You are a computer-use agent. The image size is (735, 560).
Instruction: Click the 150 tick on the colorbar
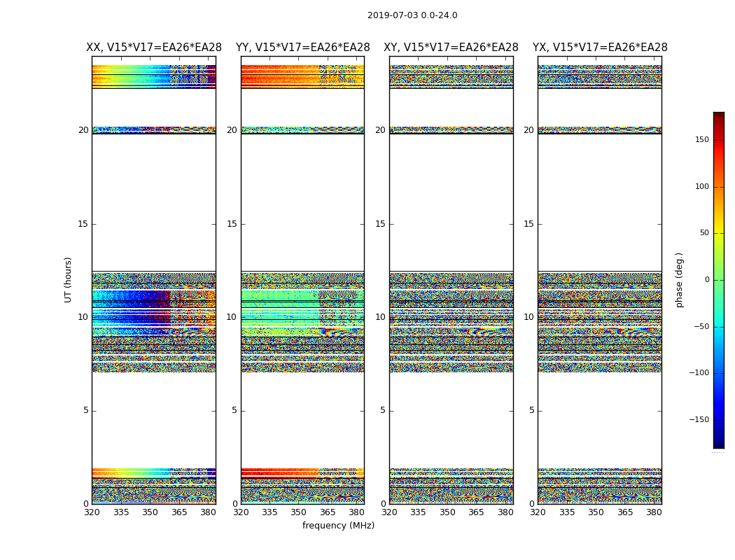[702, 139]
